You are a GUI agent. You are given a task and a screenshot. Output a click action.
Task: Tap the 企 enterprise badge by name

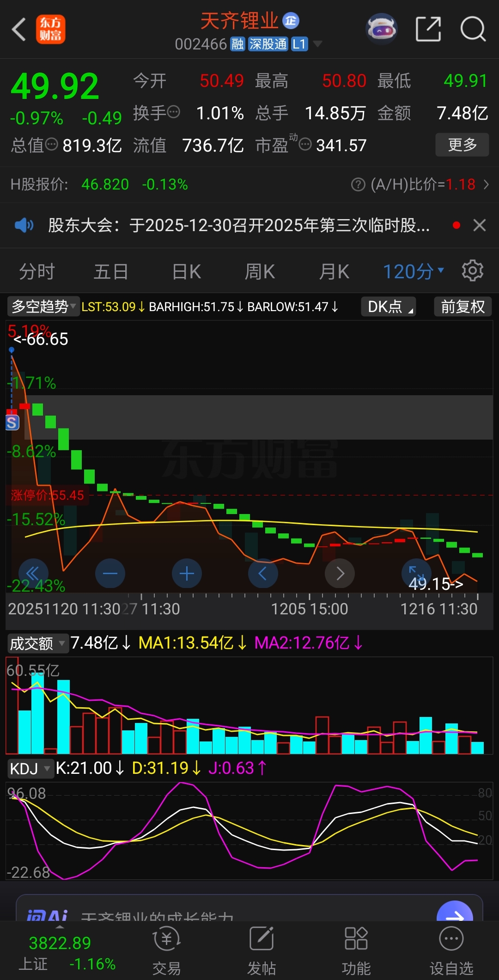point(291,20)
